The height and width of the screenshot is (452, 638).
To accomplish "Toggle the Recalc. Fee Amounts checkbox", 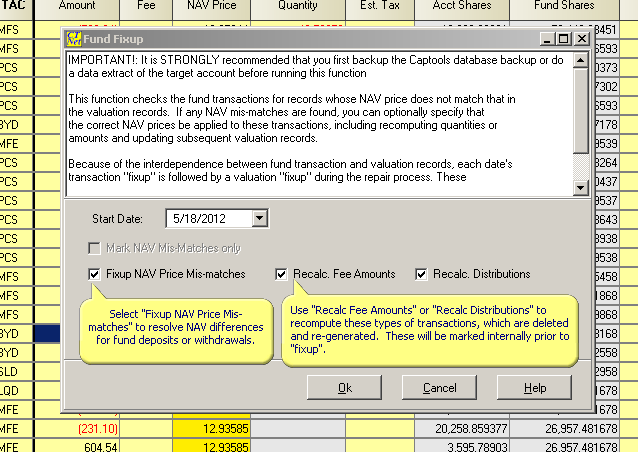I will (282, 274).
